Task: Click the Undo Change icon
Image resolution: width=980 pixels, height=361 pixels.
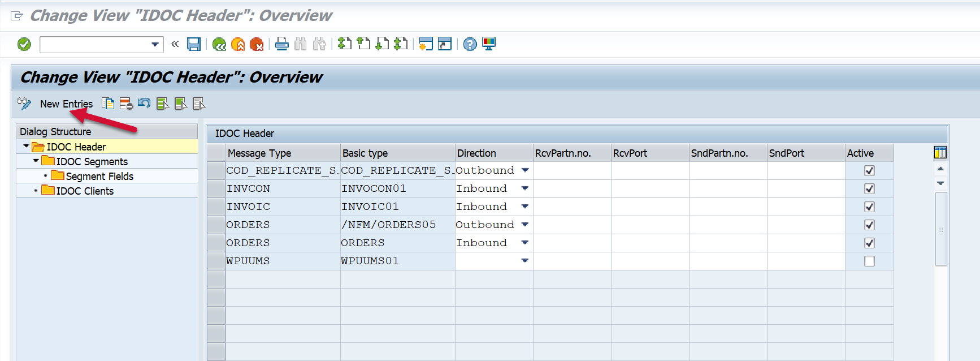Action: [x=144, y=104]
